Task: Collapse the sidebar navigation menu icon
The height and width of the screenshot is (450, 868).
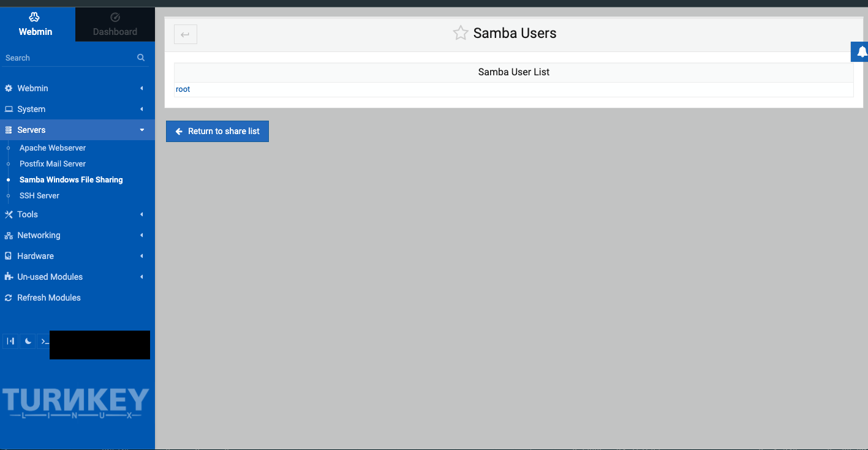Action: [10, 341]
